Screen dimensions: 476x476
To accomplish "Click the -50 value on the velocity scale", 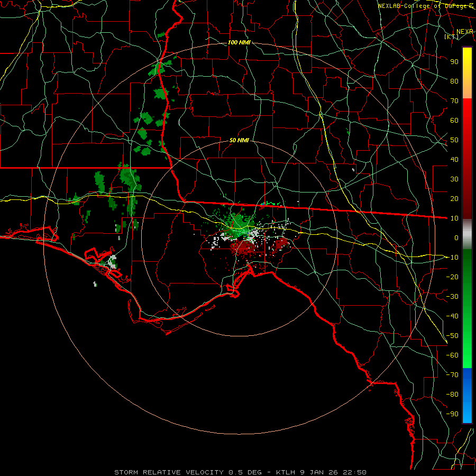I will (452, 336).
